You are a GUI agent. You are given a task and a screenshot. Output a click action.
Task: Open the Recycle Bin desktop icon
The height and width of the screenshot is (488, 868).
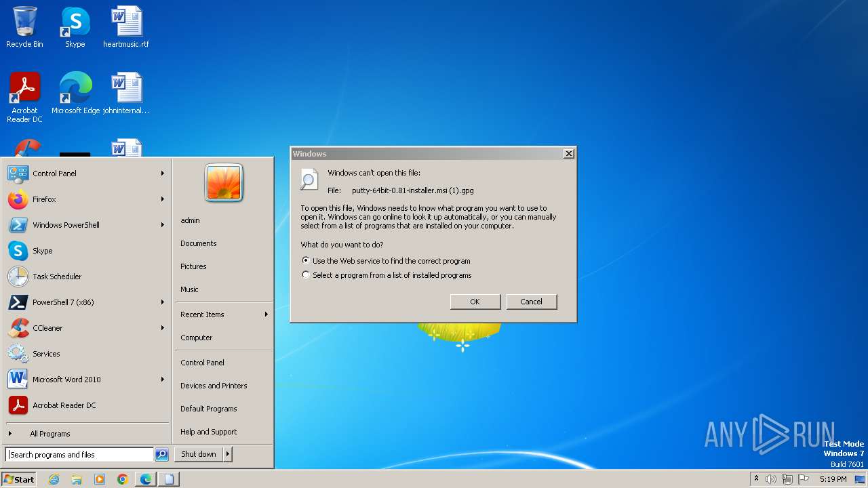pyautogui.click(x=24, y=27)
